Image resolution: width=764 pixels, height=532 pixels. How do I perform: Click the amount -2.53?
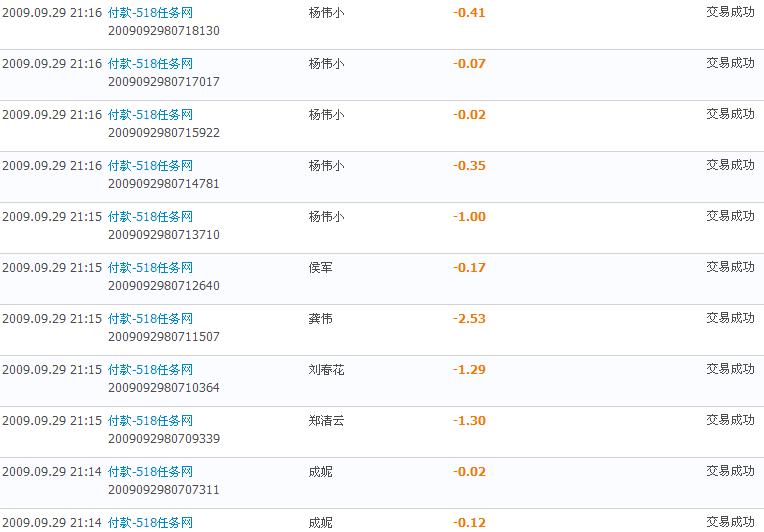[x=469, y=319]
